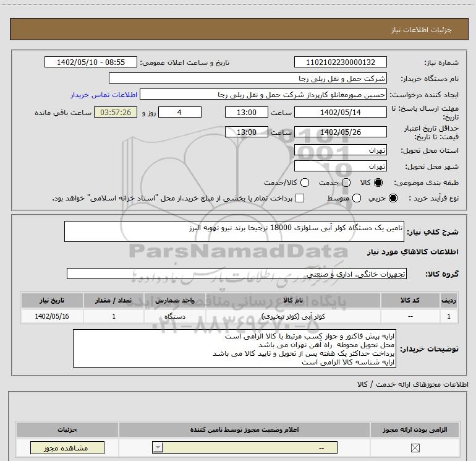Screen dimensions: 476x461
Task: Click the need date cell 1402/05/16
Action: click(52, 316)
